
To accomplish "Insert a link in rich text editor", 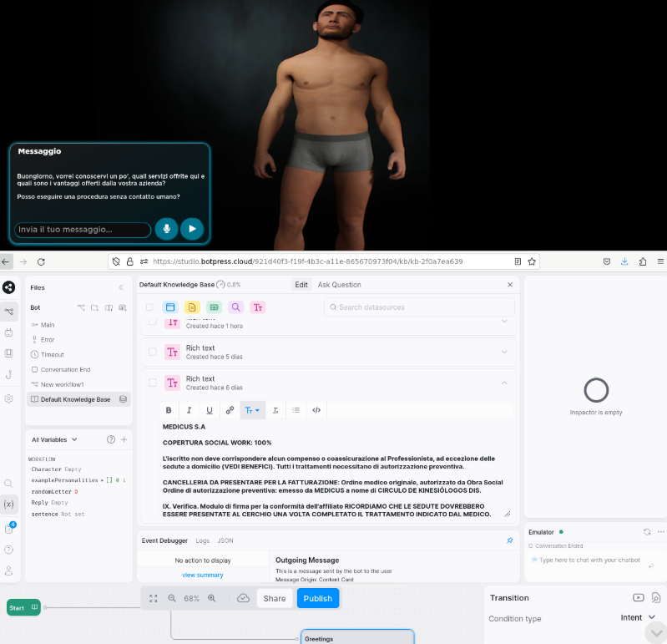I will pos(230,410).
